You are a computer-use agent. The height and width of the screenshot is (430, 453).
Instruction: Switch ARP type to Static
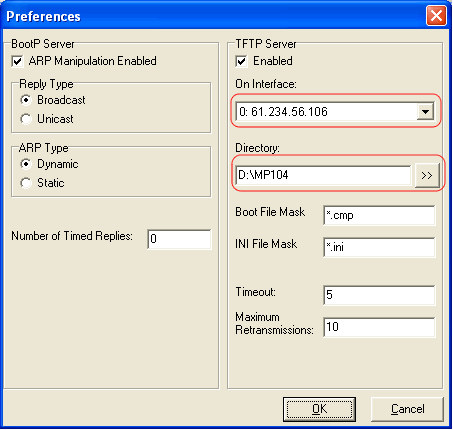click(26, 183)
